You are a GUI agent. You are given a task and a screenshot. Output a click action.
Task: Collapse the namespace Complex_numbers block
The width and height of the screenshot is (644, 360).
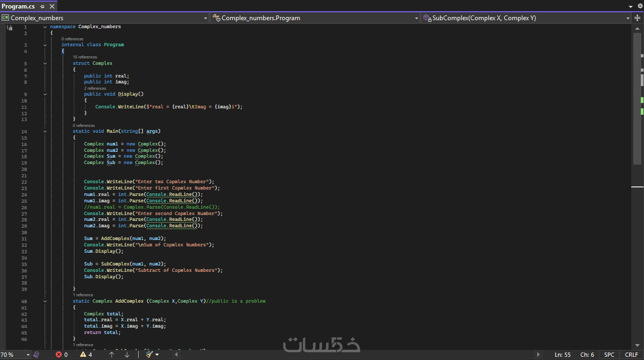coord(45,27)
